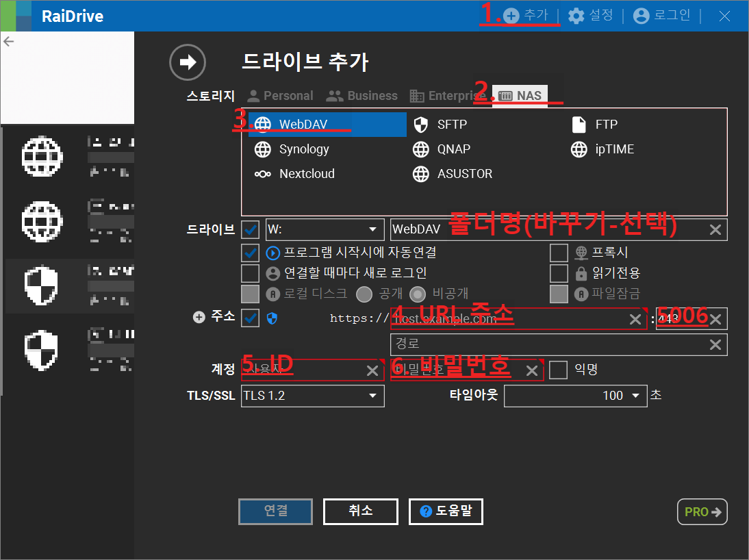Select the last shield drive in sidebar

[x=69, y=351]
